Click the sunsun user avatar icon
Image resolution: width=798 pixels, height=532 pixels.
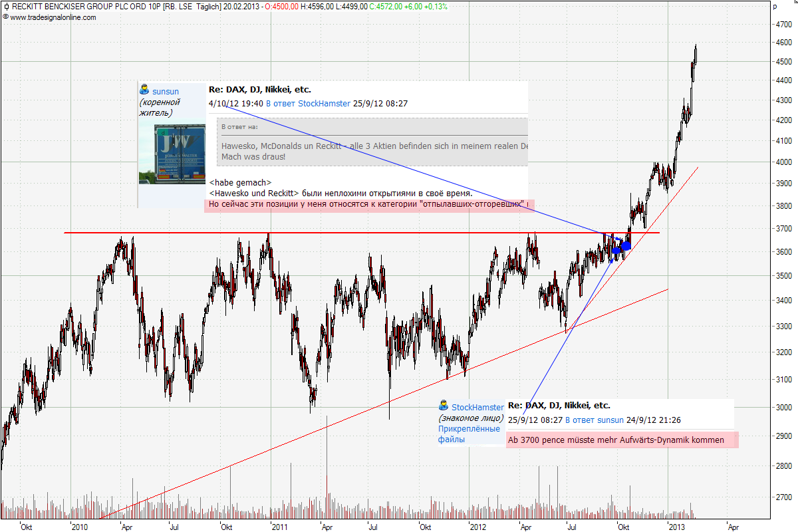tap(145, 90)
